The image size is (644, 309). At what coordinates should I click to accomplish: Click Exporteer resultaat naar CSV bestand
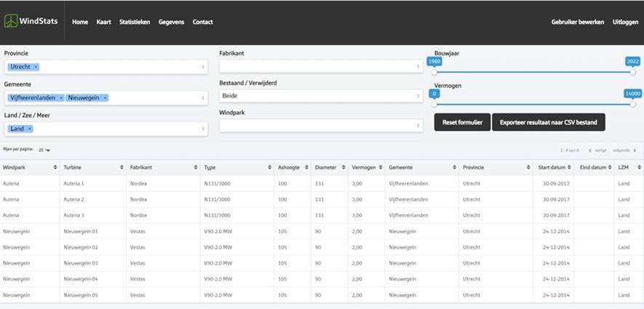[548, 122]
